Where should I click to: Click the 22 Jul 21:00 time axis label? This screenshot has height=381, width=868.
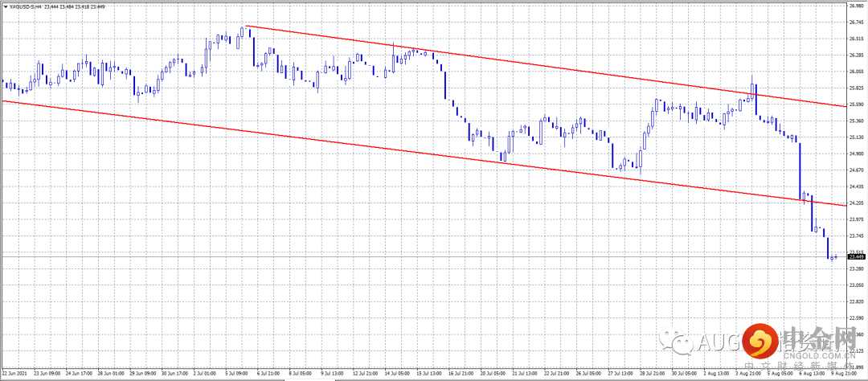pos(555,374)
